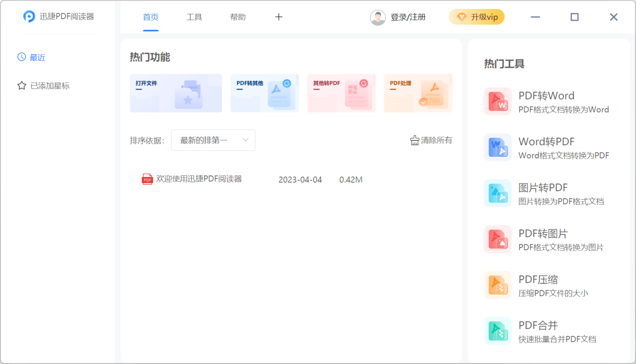Click the PDF合并 merge icon
The height and width of the screenshot is (364, 636).
pos(497,331)
